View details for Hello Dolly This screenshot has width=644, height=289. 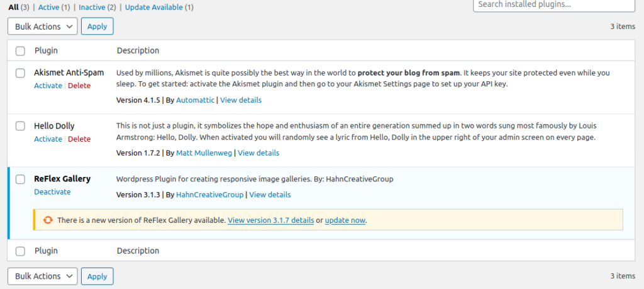click(258, 153)
